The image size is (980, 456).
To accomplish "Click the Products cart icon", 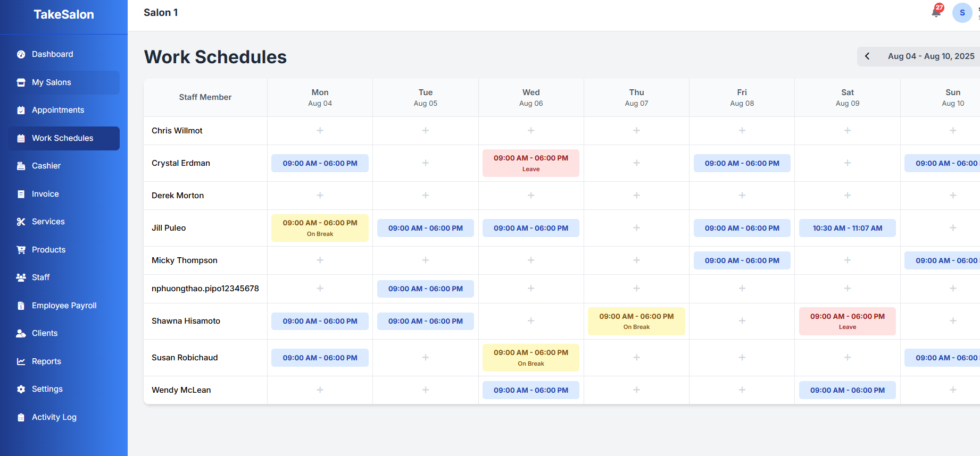I will coord(21,250).
